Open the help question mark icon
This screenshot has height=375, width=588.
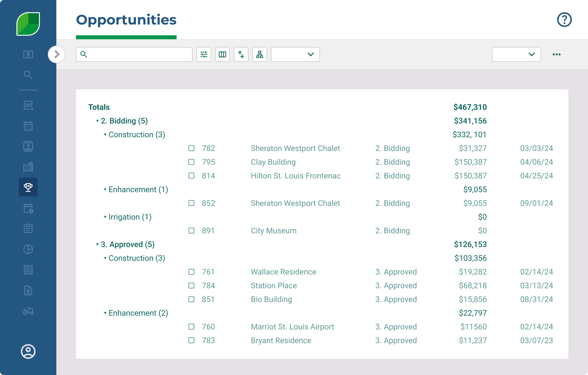coord(564,20)
